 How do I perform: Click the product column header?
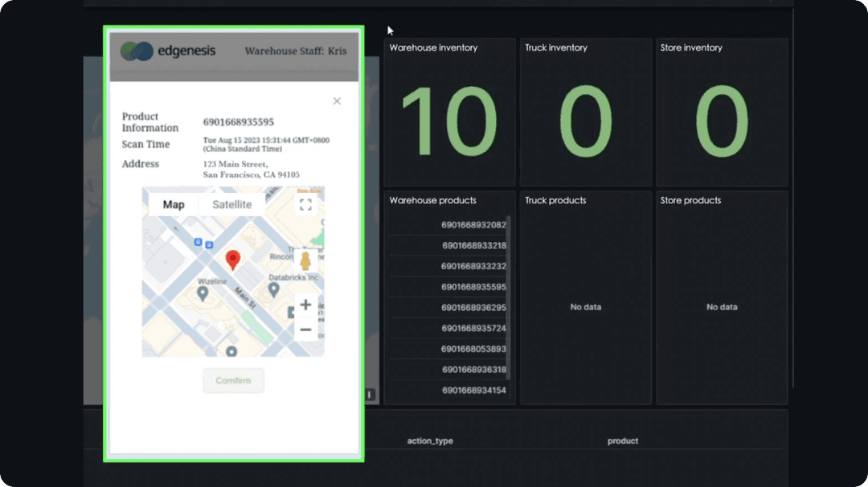point(623,441)
